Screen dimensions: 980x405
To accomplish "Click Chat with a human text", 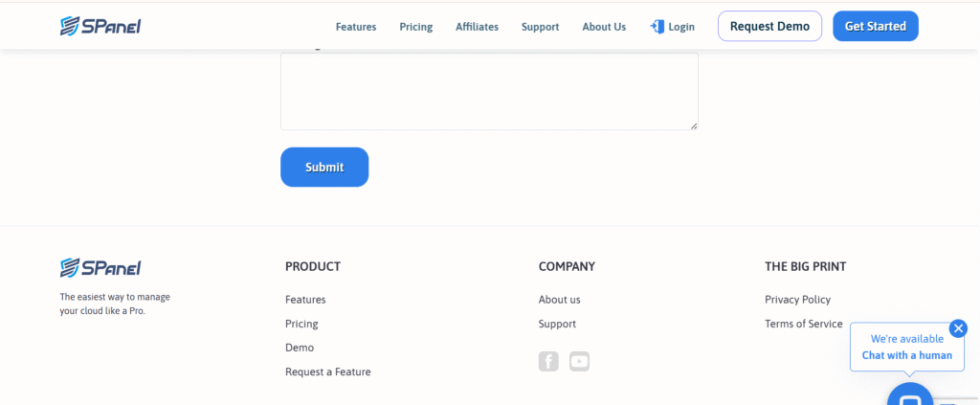I will pos(906,355).
